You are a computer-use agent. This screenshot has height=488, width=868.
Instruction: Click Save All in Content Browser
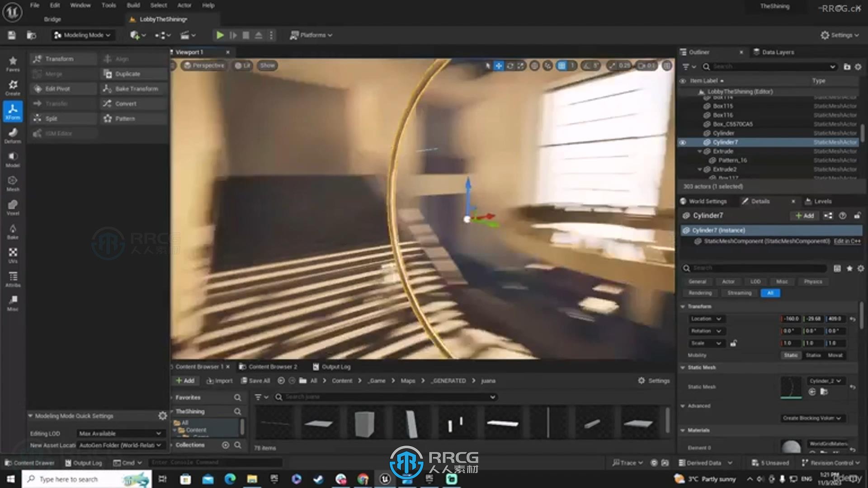click(255, 381)
